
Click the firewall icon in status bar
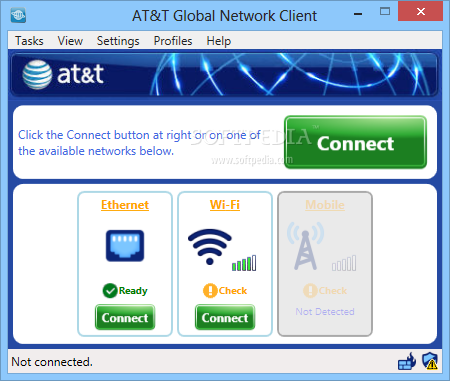point(407,361)
